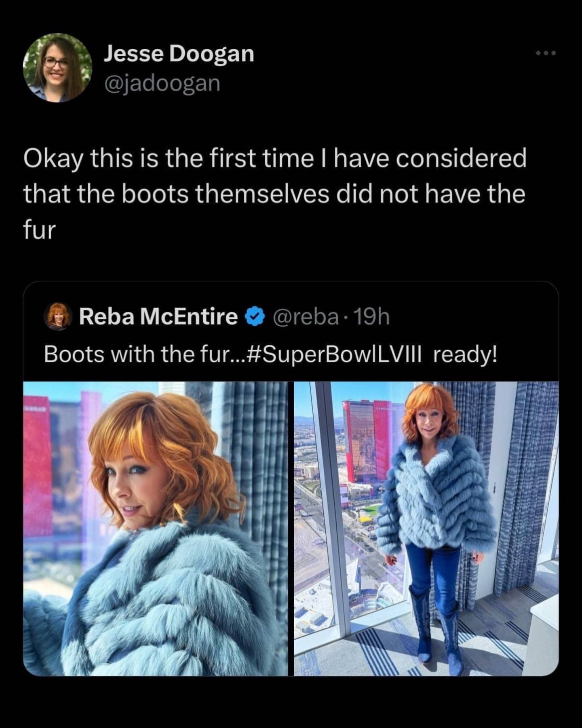Click the main tweet text area
Screen dimensions: 582x728
point(275,190)
